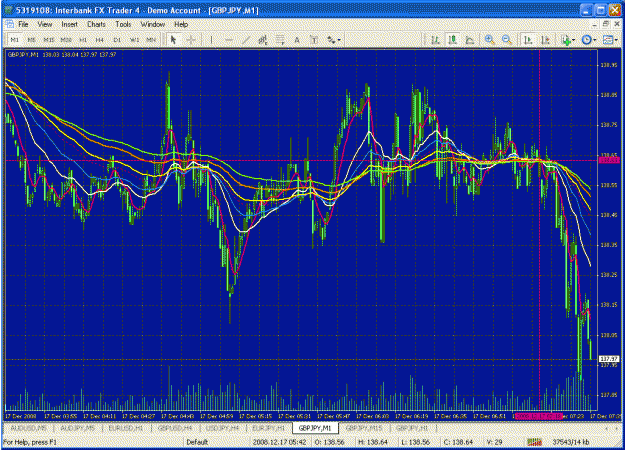This screenshot has height=450, width=625.
Task: Switch chart to M15 timeframe
Action: point(49,39)
